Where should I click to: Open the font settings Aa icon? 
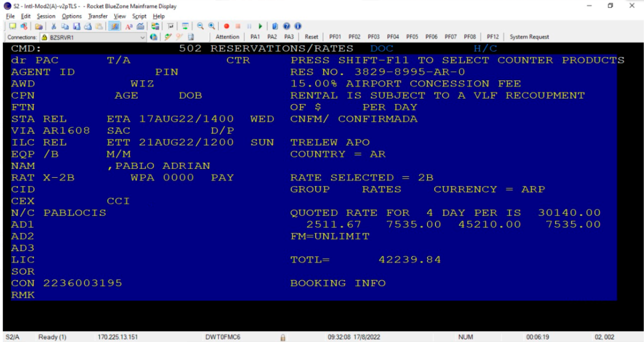coord(129,26)
